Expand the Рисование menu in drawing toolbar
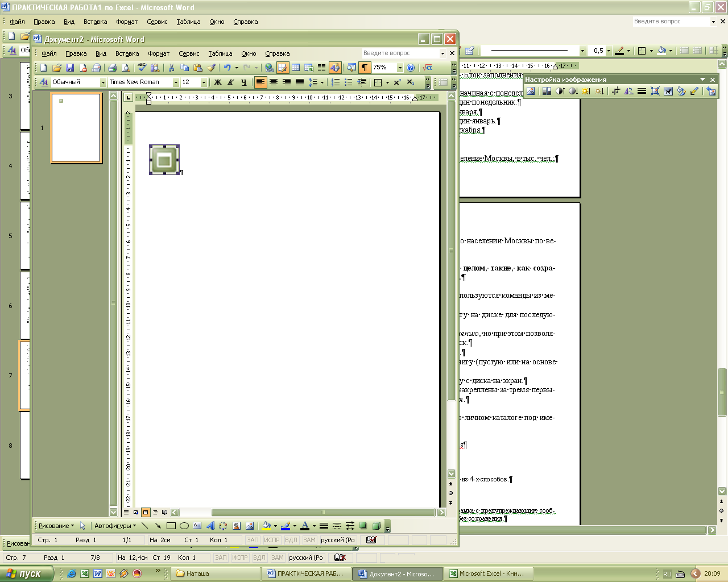This screenshot has width=728, height=582. pyautogui.click(x=56, y=526)
